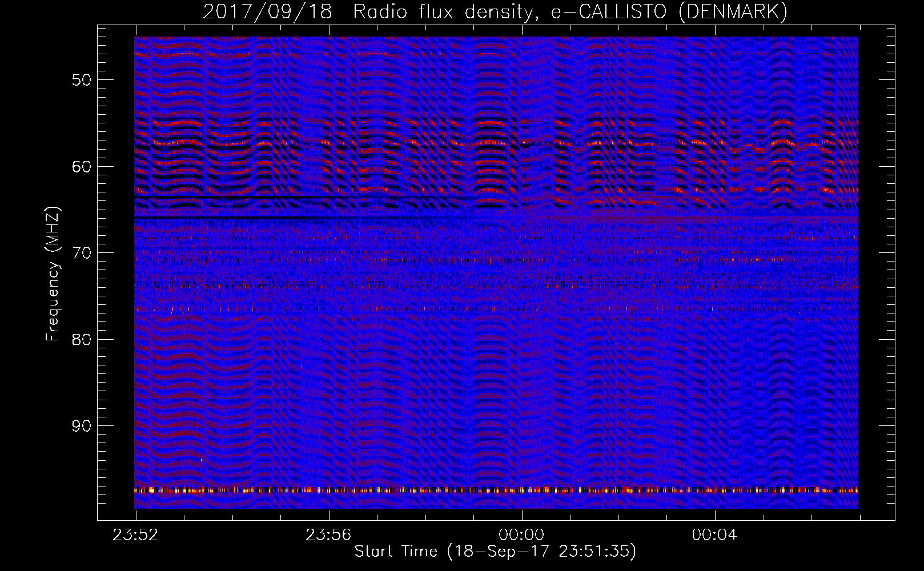Click the '80' frequency tick label
The image size is (924, 571).
click(82, 340)
